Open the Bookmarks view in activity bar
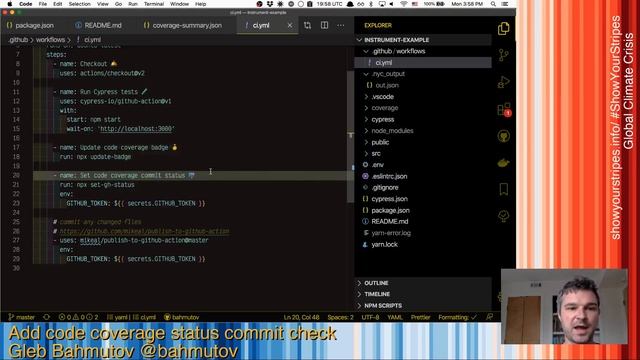 (504, 189)
